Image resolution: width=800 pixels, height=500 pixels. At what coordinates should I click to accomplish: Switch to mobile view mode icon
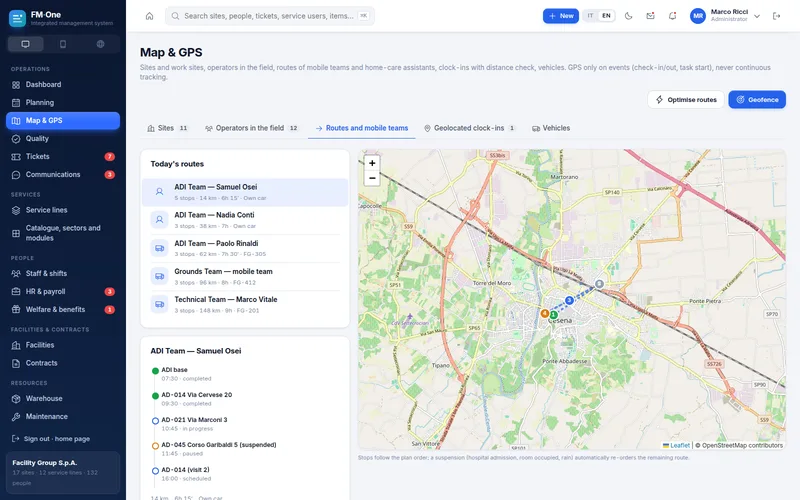(63, 44)
